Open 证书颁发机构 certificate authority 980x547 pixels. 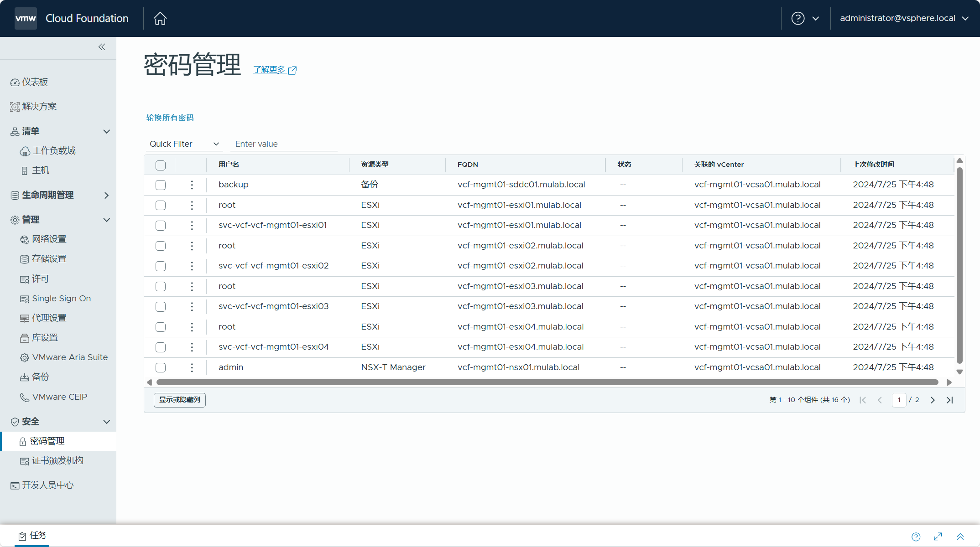(x=52, y=460)
